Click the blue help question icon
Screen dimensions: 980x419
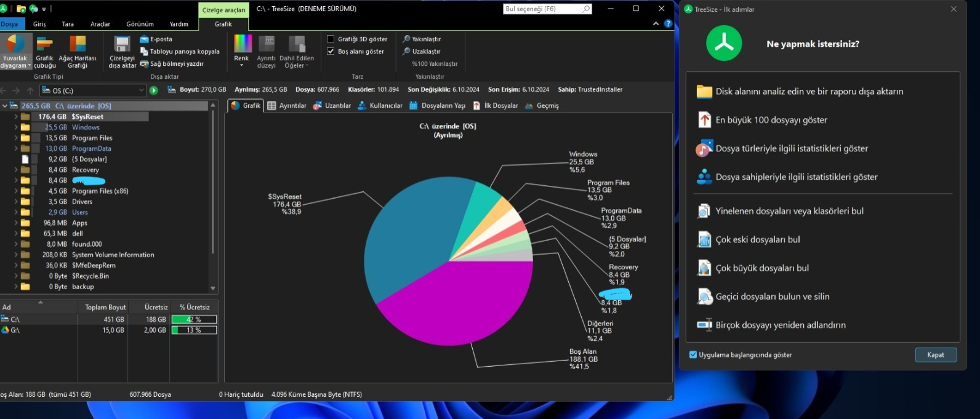click(x=668, y=23)
